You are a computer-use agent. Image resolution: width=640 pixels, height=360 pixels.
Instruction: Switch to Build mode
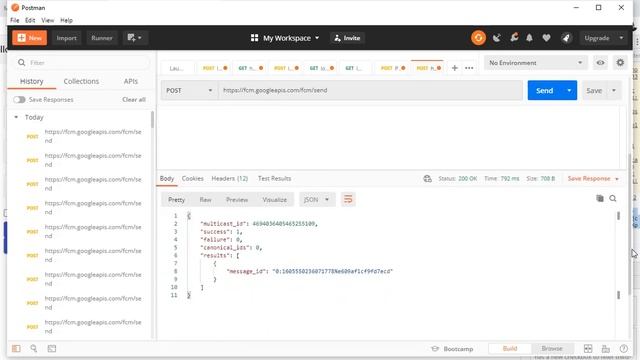click(x=510, y=349)
